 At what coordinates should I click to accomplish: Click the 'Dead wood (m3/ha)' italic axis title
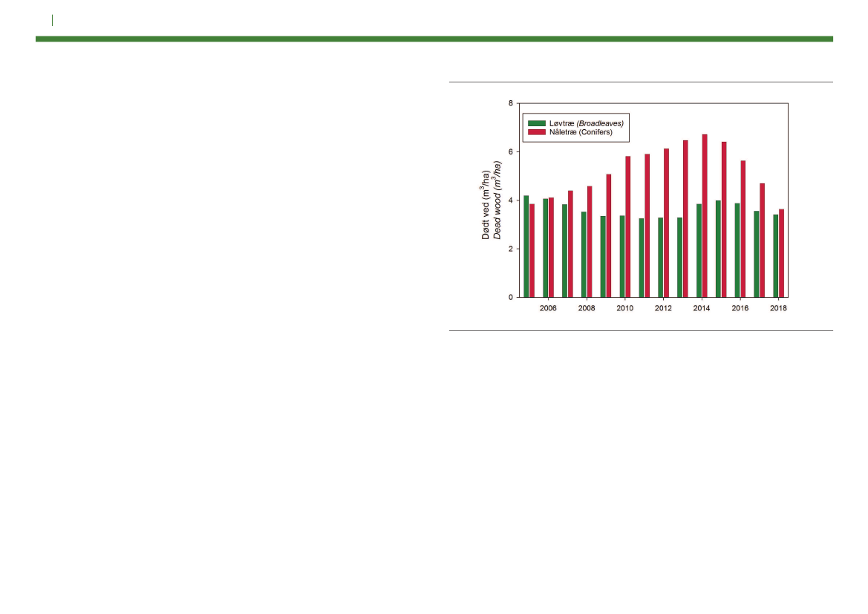497,200
